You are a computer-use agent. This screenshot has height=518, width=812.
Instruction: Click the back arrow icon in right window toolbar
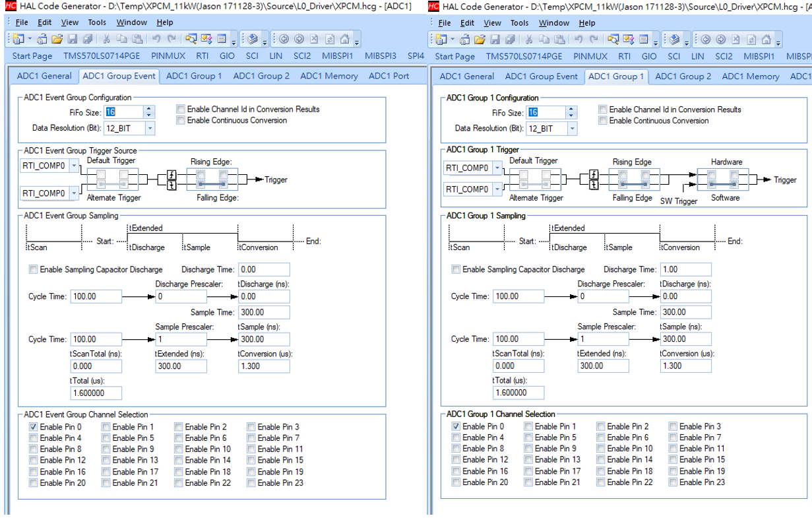point(706,40)
